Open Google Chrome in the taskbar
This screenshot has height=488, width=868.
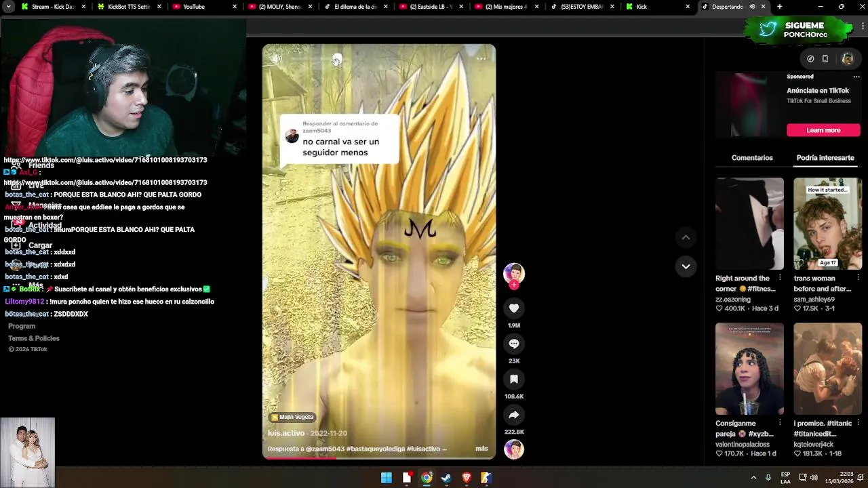(427, 478)
